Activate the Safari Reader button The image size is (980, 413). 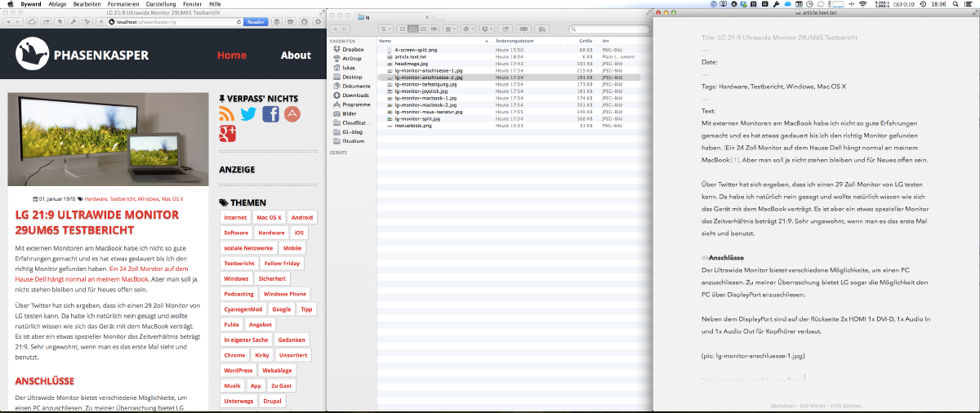(256, 22)
